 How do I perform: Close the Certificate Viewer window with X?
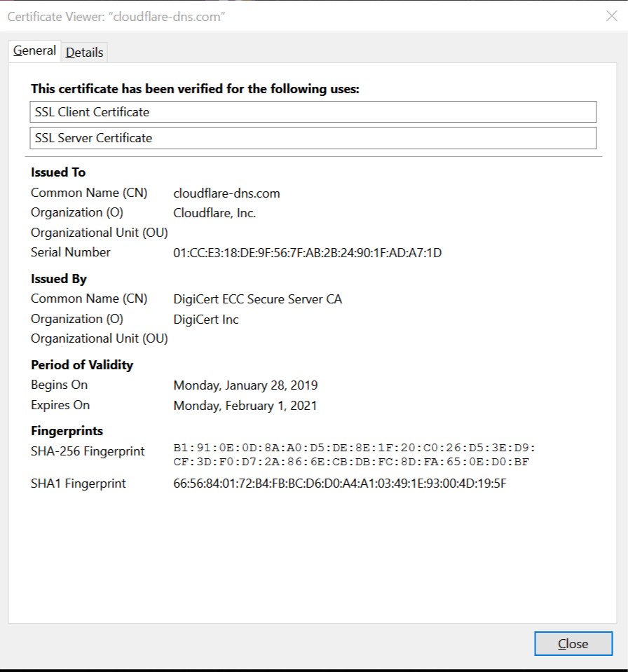pyautogui.click(x=611, y=16)
